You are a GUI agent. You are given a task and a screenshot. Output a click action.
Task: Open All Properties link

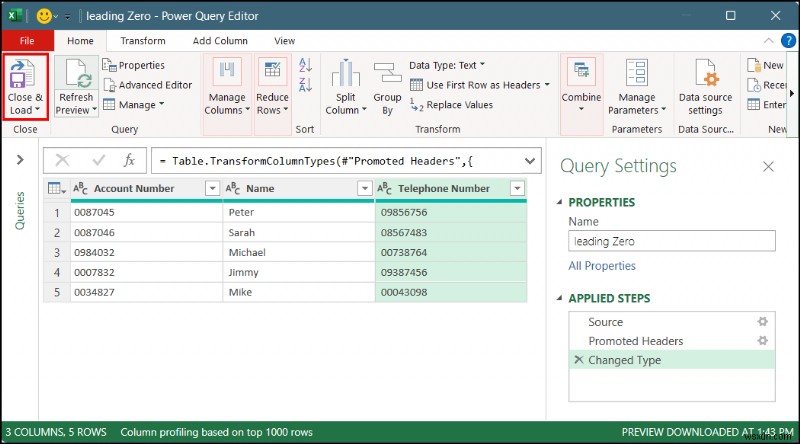point(602,266)
